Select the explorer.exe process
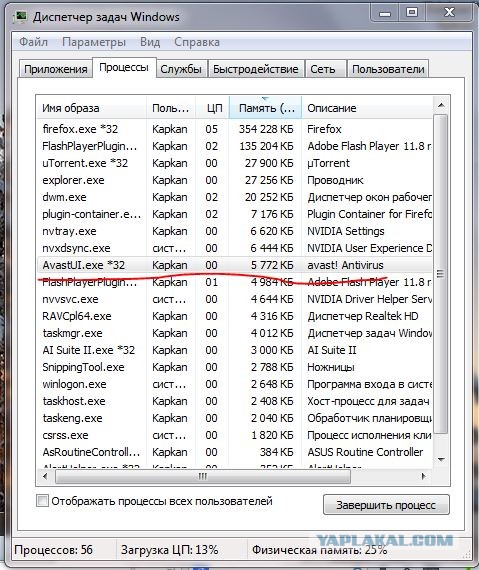This screenshot has width=479, height=570. [234, 180]
